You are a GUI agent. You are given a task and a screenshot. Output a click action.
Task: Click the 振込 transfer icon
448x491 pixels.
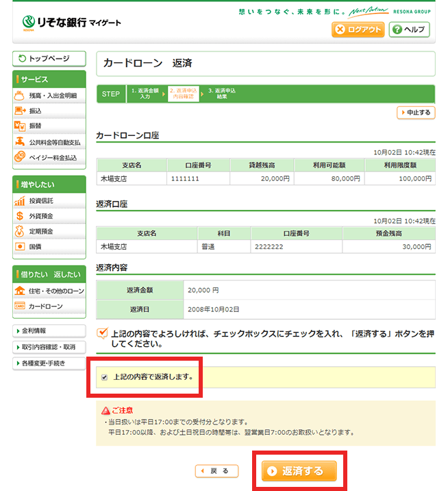(20, 110)
